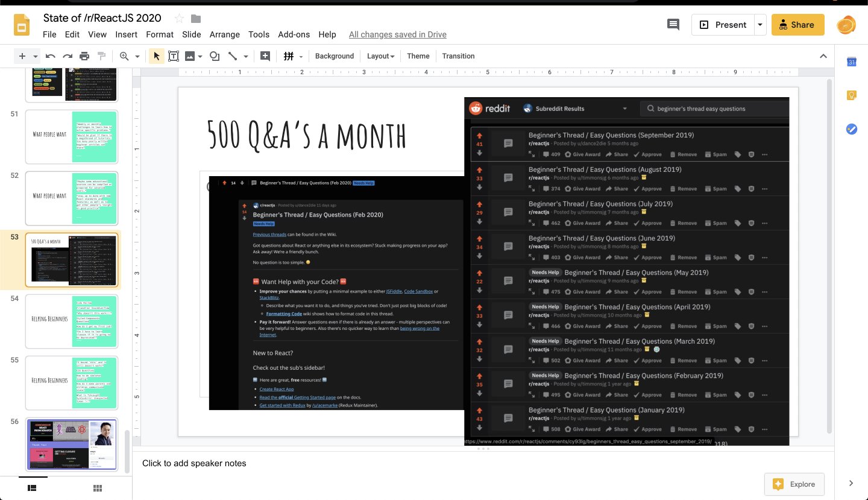The width and height of the screenshot is (868, 500).
Task: Add a comment from toolbar
Action: (265, 56)
